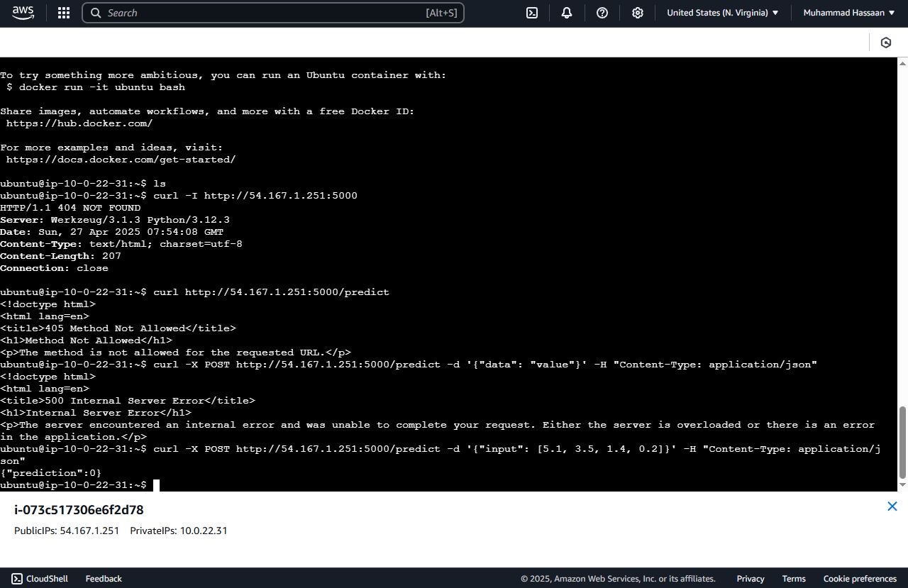Click the Content-Length: 207 line
908x588 pixels.
click(x=60, y=256)
